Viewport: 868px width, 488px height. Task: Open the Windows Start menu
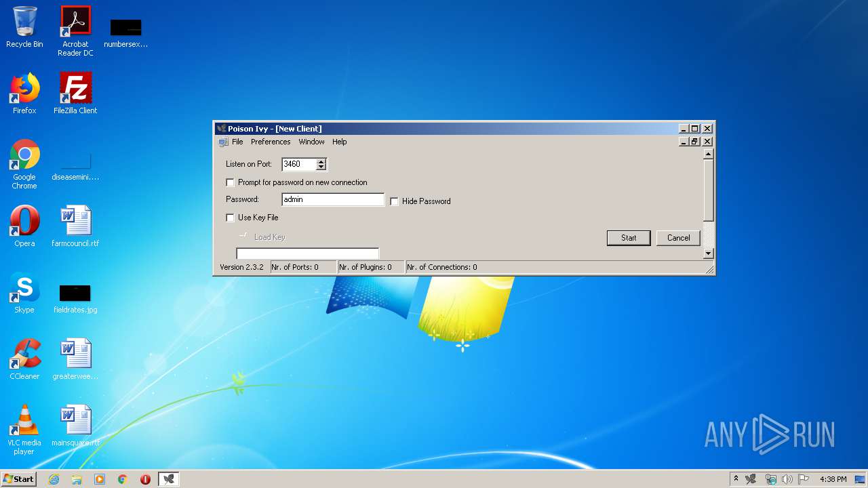coord(18,479)
